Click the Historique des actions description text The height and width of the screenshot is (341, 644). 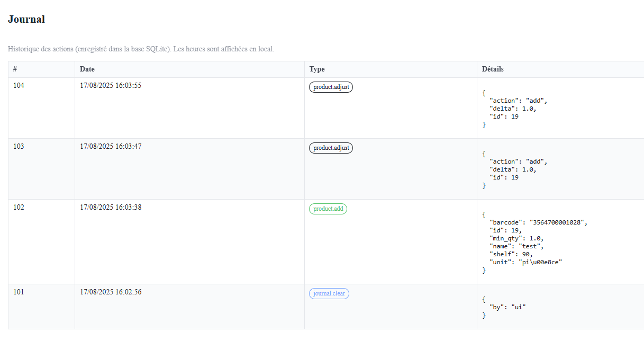141,49
